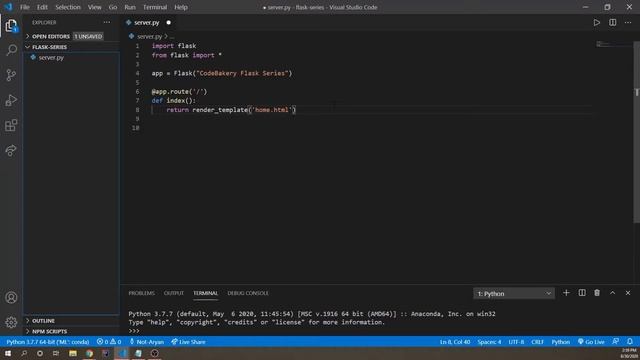Click the editor vertical scrollbar

click(636, 132)
